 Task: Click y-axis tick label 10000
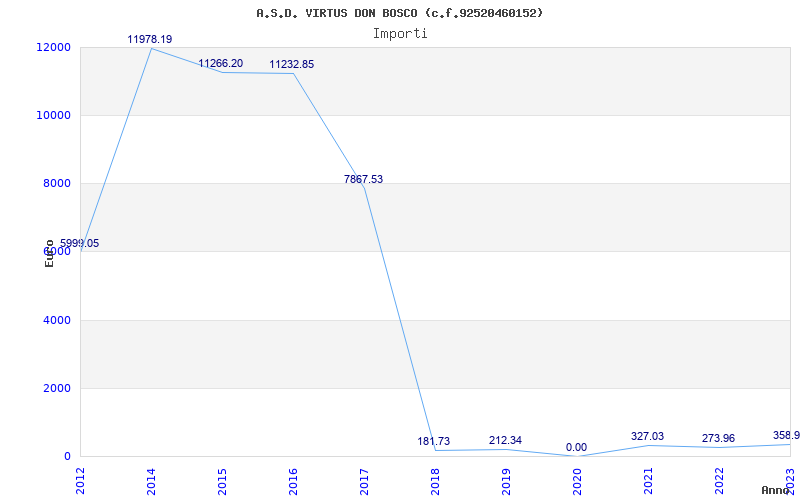[x=53, y=115]
